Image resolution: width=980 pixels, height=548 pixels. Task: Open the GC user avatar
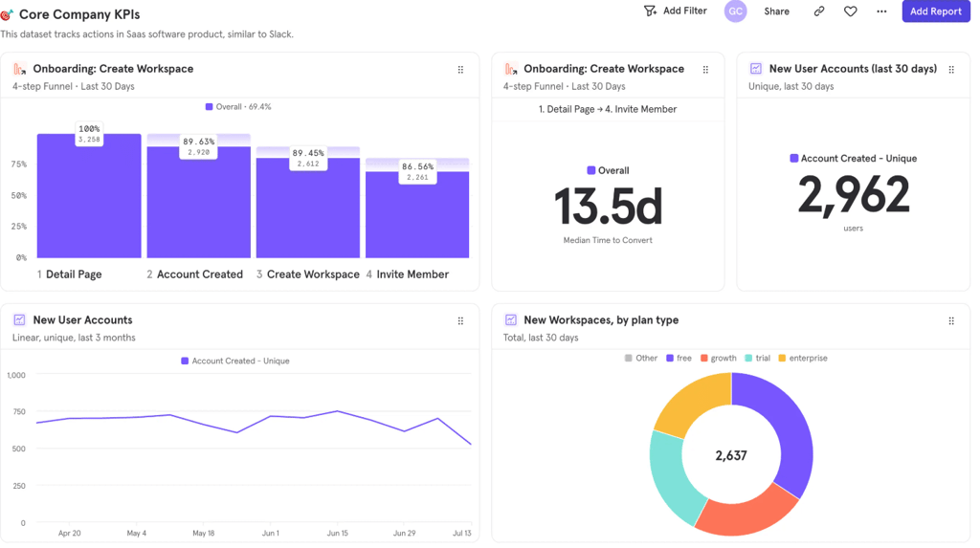(x=735, y=11)
